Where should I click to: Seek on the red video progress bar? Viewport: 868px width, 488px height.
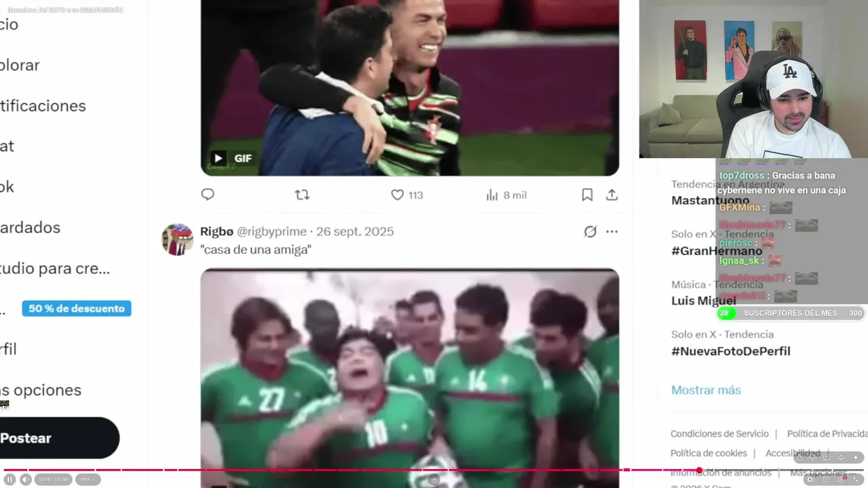tap(434, 470)
